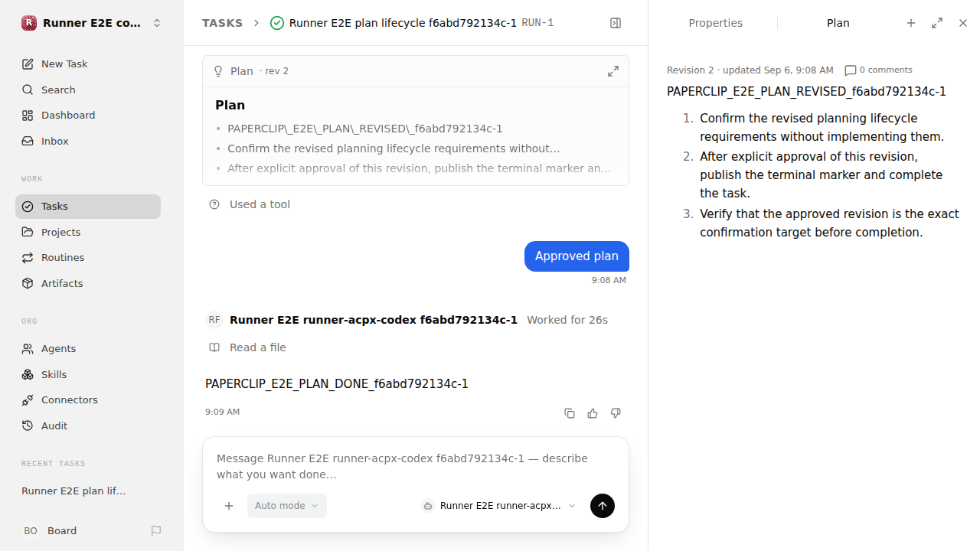
Task: Open the Runner E2E runner-acpx agent selector
Action: [498, 506]
